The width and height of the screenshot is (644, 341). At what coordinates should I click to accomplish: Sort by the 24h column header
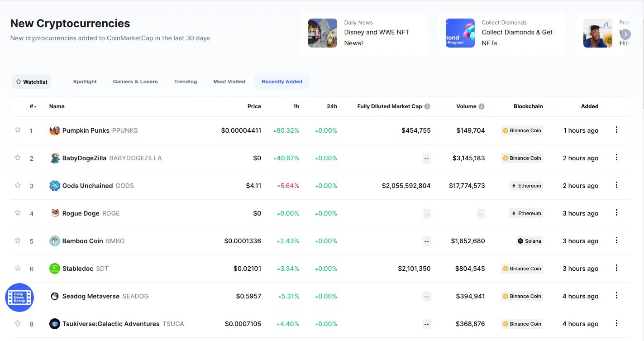(332, 106)
